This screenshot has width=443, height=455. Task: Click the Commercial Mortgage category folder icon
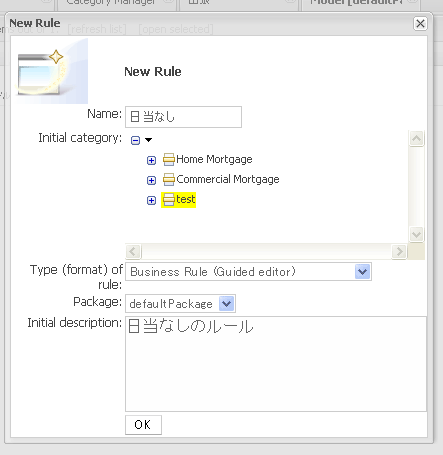click(169, 179)
